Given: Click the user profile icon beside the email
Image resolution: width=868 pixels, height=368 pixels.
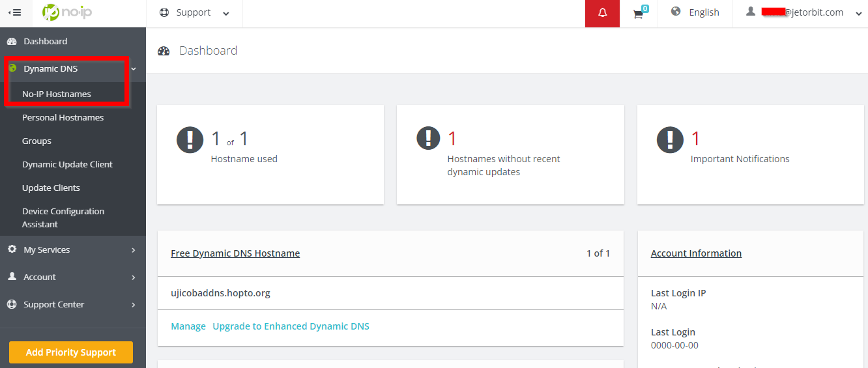Looking at the screenshot, I should click(x=751, y=11).
